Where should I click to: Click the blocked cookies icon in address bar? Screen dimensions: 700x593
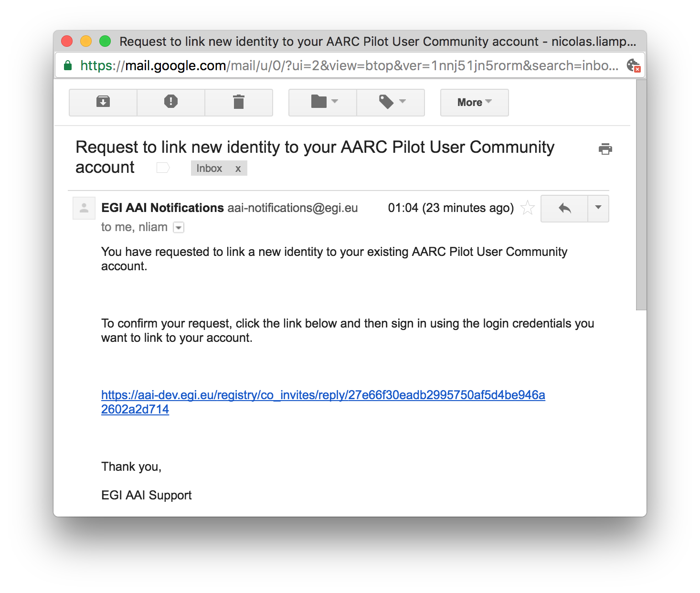tap(633, 65)
